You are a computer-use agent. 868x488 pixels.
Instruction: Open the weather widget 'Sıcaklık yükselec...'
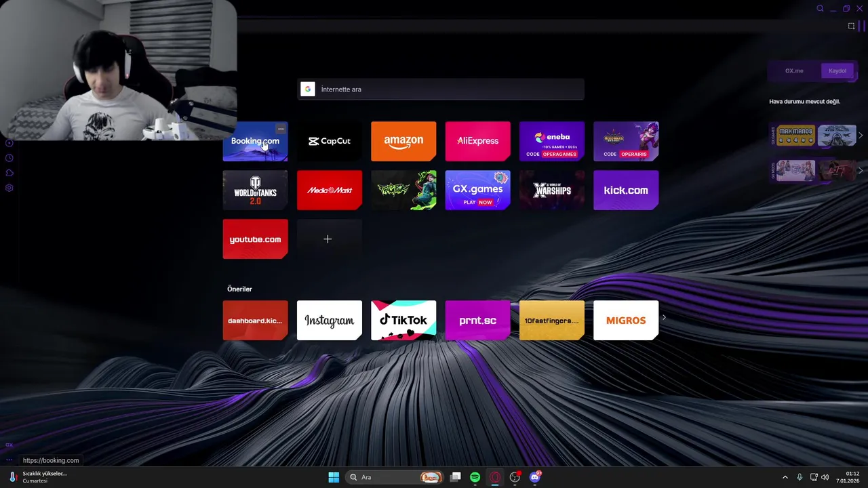pyautogui.click(x=39, y=477)
